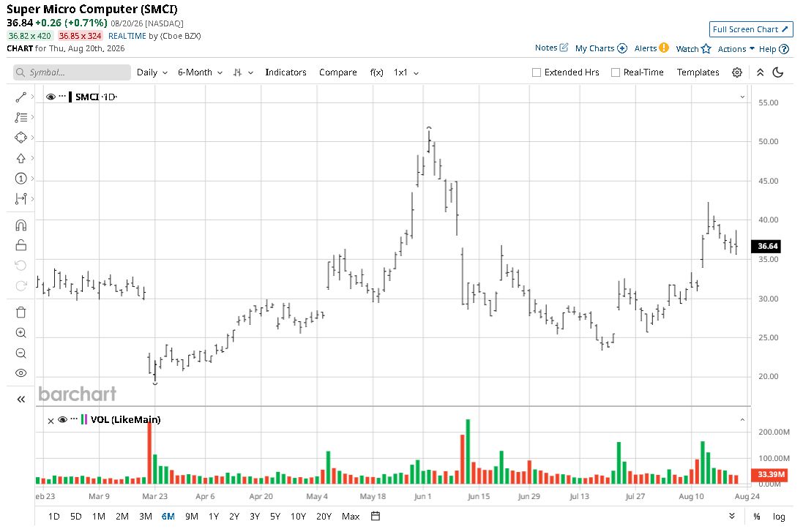Open the Compare menu

coord(338,72)
